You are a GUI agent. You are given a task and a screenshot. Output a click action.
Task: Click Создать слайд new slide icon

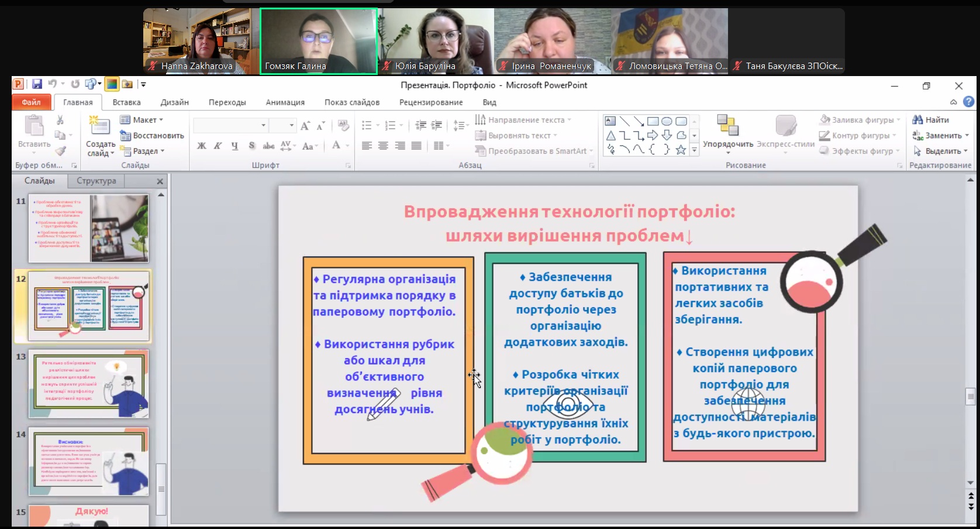coord(100,126)
